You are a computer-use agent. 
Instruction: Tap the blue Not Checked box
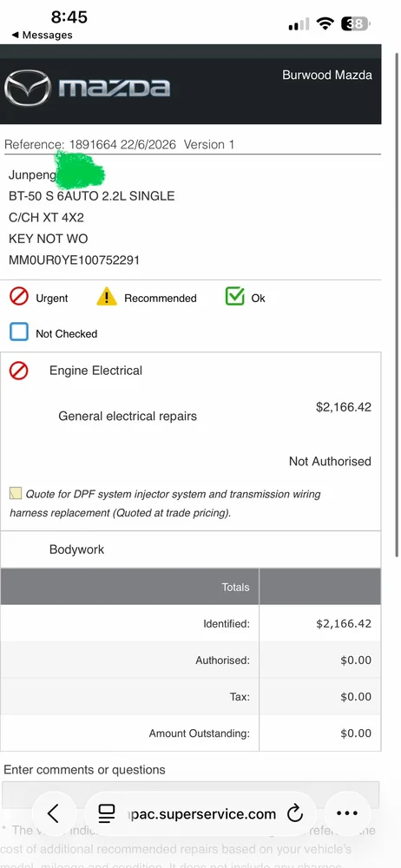point(19,332)
